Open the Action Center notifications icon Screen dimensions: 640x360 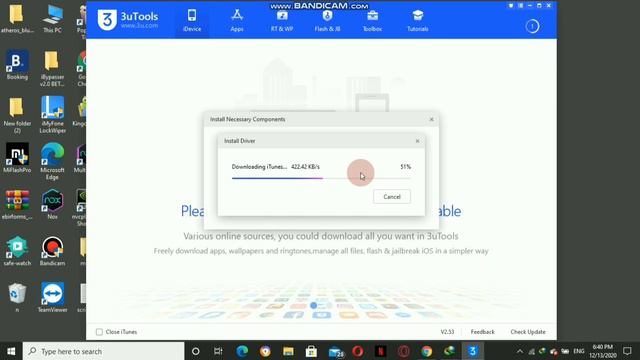(x=627, y=351)
